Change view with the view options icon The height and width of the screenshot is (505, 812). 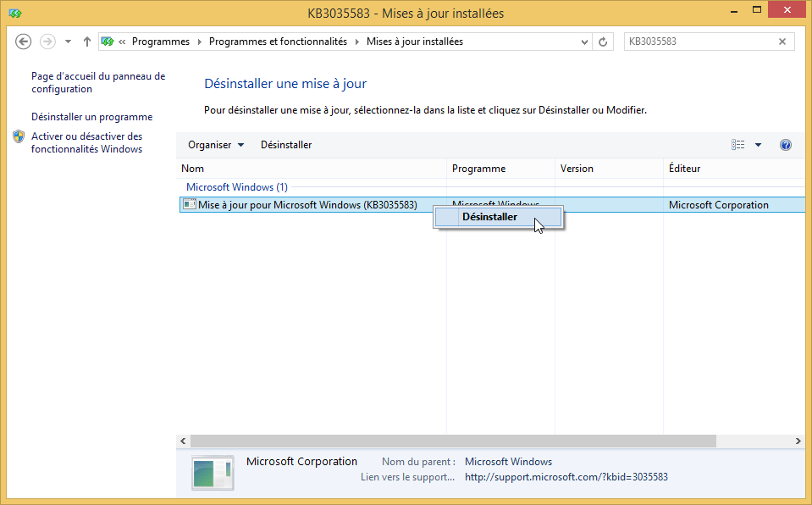click(738, 145)
